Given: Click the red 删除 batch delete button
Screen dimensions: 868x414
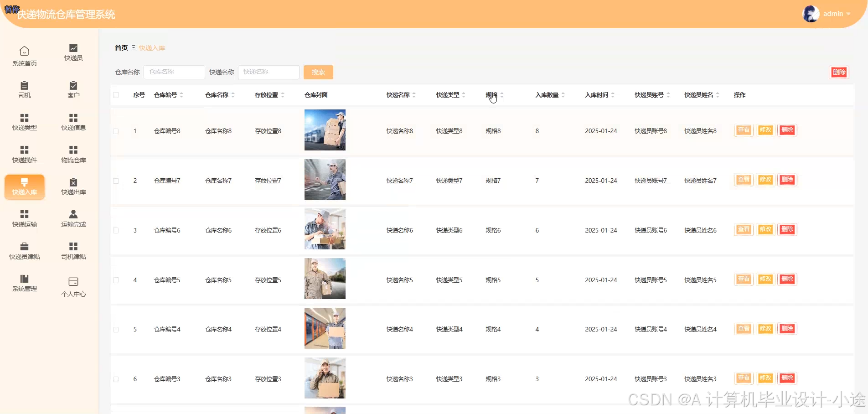Looking at the screenshot, I should [x=839, y=72].
